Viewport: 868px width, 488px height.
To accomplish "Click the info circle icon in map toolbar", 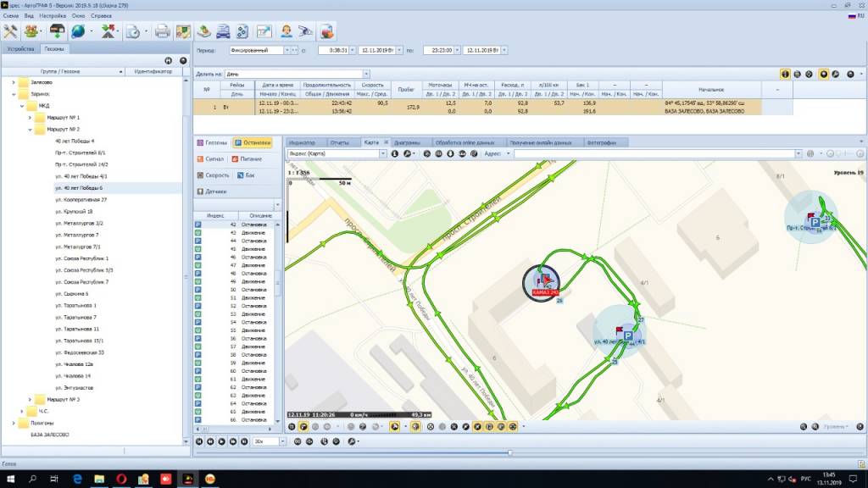I will click(x=395, y=154).
